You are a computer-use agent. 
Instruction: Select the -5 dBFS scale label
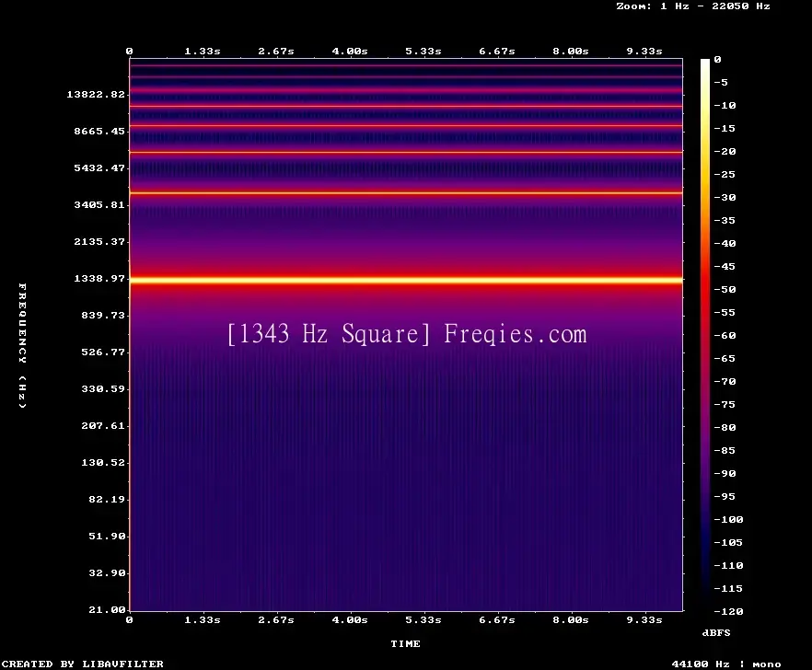pyautogui.click(x=721, y=82)
